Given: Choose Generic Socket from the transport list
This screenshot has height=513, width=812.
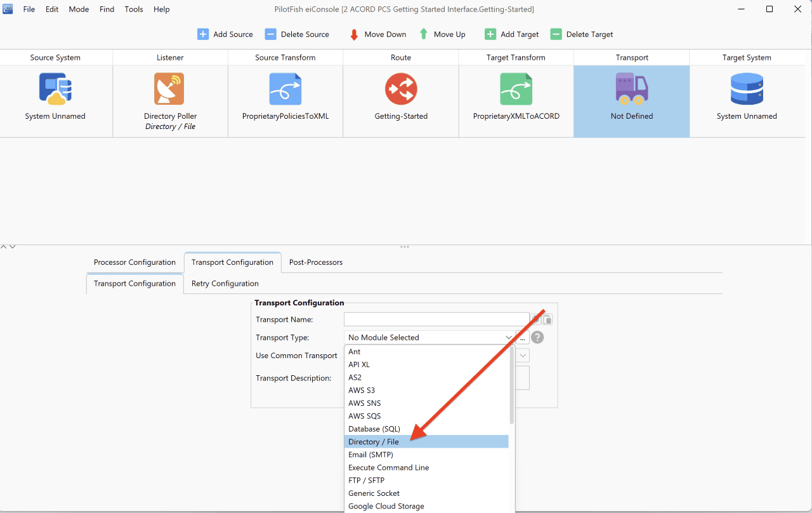Looking at the screenshot, I should pyautogui.click(x=426, y=493).
